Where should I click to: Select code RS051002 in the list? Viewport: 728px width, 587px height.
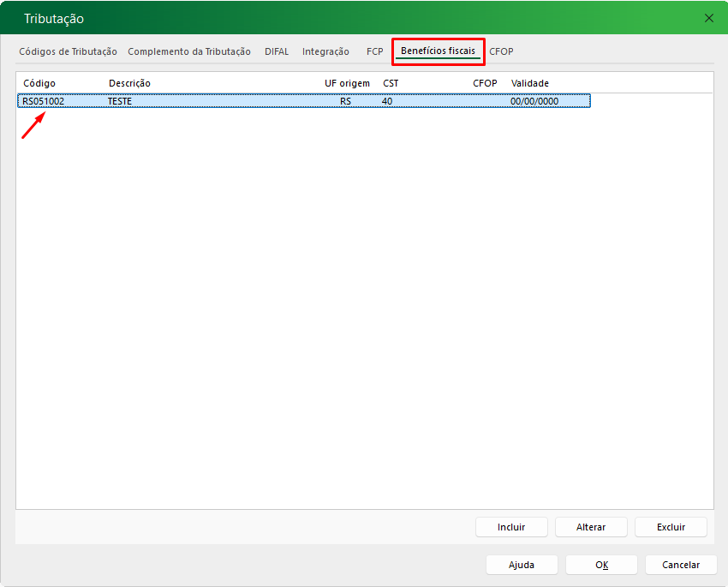(43, 101)
